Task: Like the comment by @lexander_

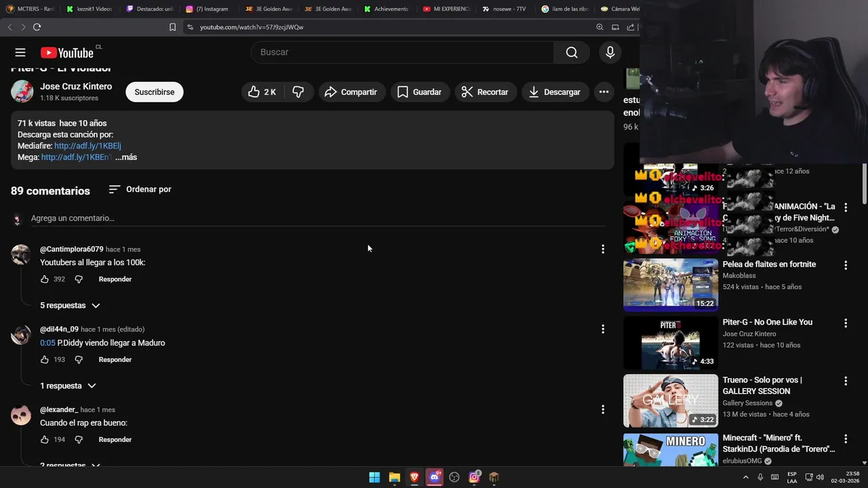Action: click(45, 440)
